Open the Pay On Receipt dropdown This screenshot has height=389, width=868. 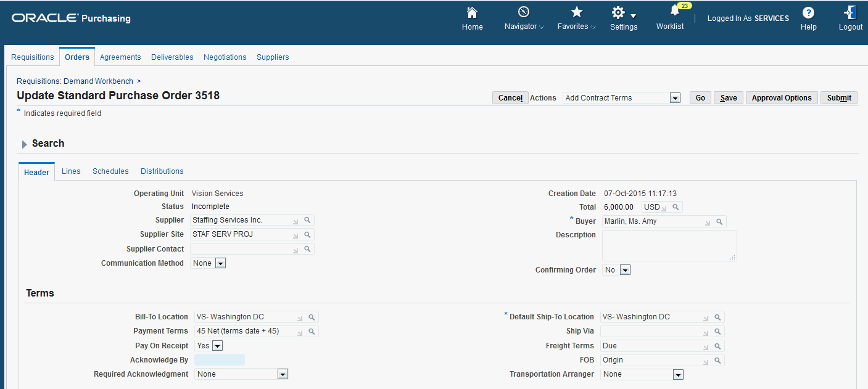[x=209, y=346]
